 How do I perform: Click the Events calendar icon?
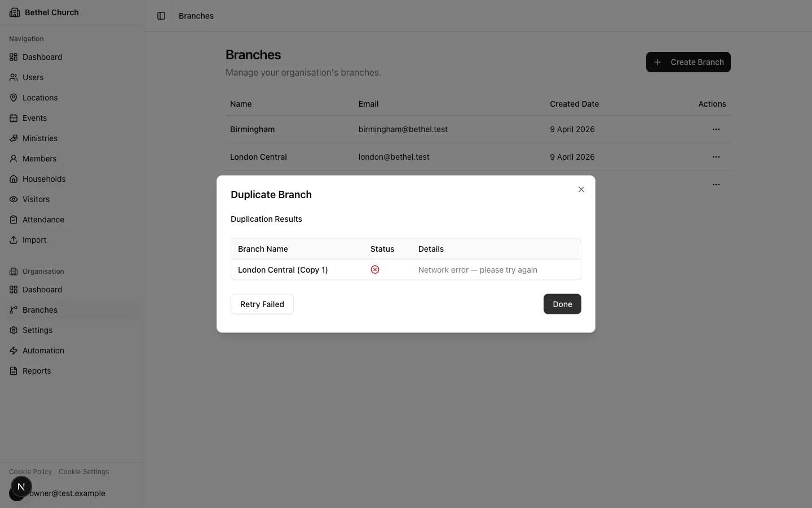[14, 118]
